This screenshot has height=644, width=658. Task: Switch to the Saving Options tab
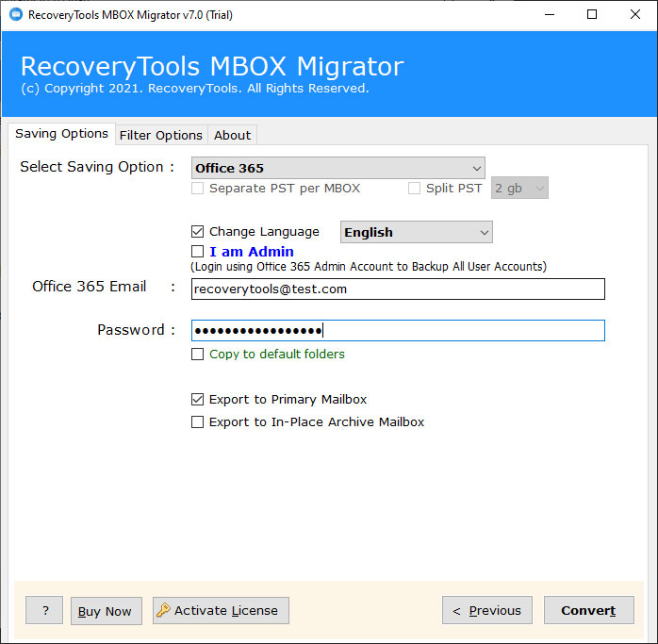coord(61,134)
